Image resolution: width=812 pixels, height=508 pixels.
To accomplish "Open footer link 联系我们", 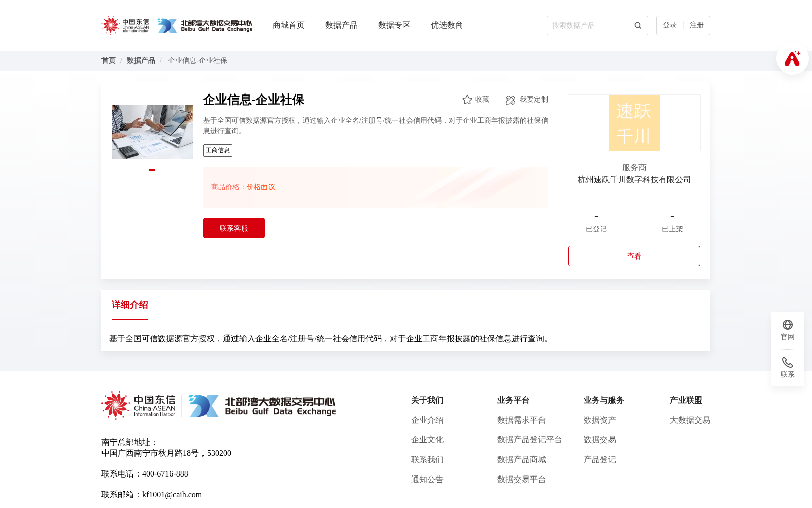I will (427, 460).
